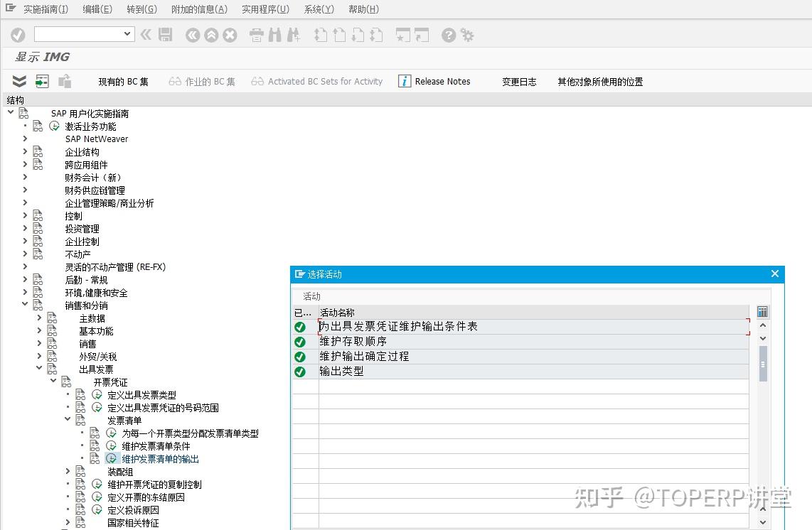Expand the 主数据 tree node
The height and width of the screenshot is (530, 812).
coord(38,318)
